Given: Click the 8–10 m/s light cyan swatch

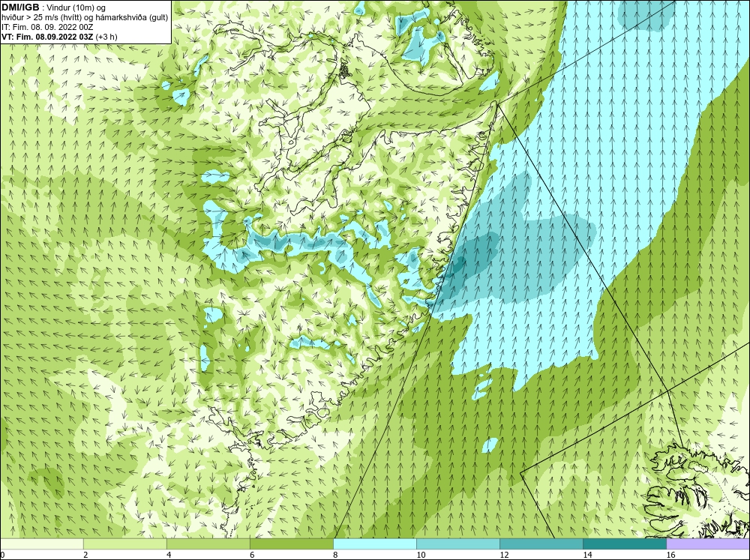Looking at the screenshot, I should pyautogui.click(x=374, y=544).
